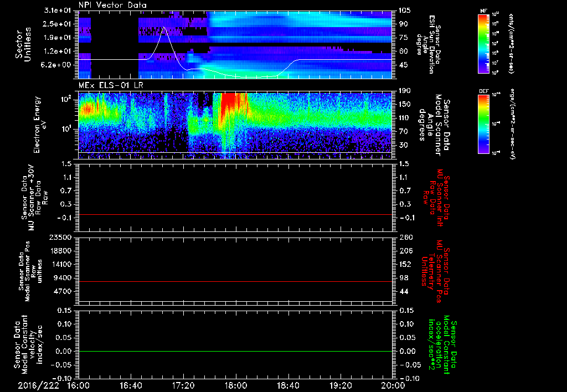Click the 105 sun elevation tick value
Image resolution: width=567 pixels, height=392 pixels.
406,11
